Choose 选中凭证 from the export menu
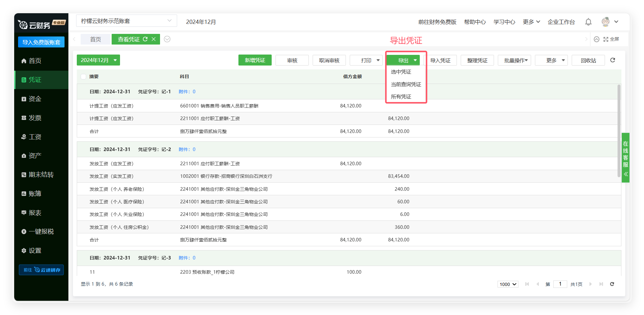The height and width of the screenshot is (315, 644). click(401, 72)
